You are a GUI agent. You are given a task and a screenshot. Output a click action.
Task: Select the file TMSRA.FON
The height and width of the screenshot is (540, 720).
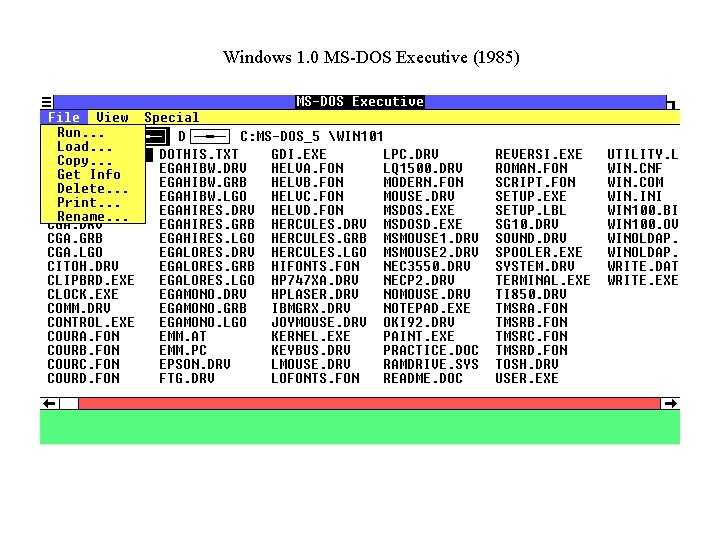[531, 308]
